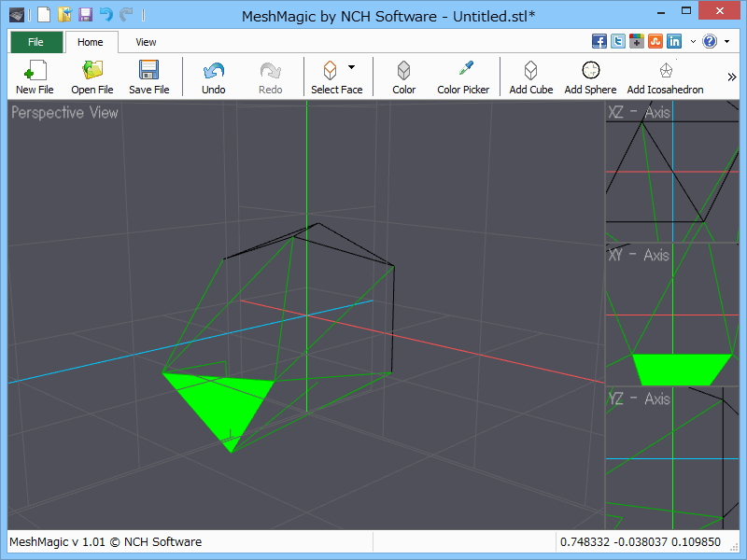Open the File menu tab
This screenshot has width=747, height=560.
point(36,42)
